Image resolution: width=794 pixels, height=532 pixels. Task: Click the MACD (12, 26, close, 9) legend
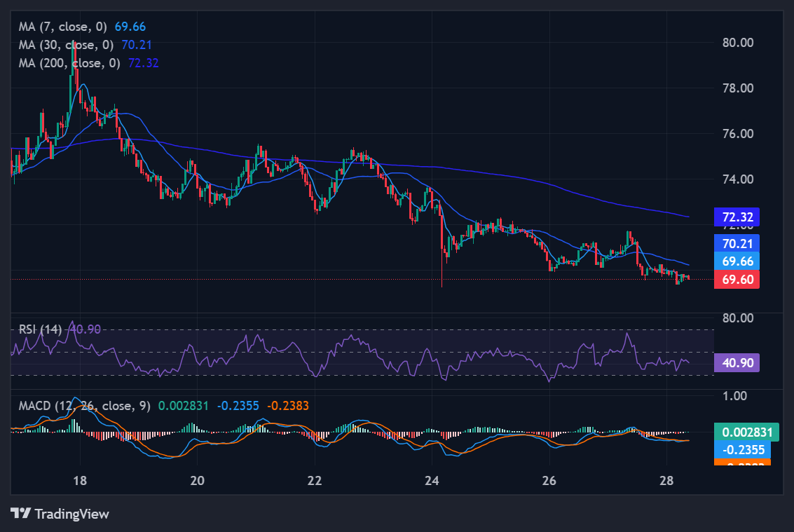[84, 405]
